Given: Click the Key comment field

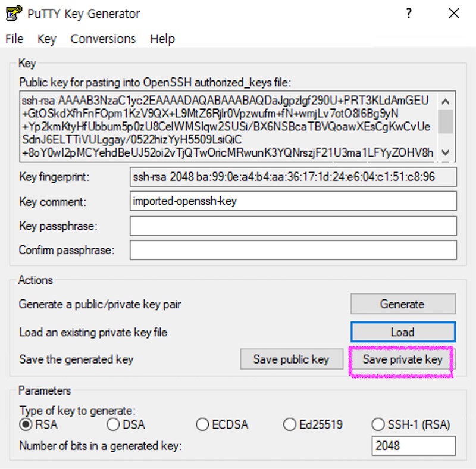Looking at the screenshot, I should (x=293, y=201).
